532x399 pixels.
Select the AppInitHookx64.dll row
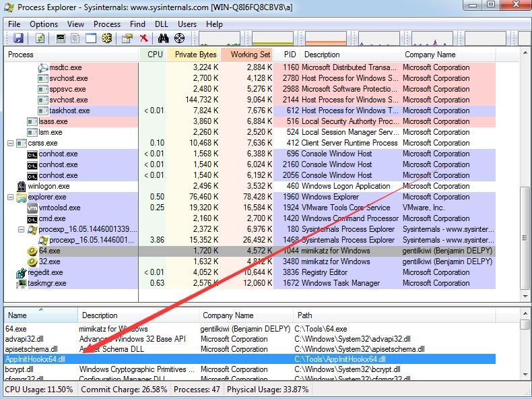[250, 359]
